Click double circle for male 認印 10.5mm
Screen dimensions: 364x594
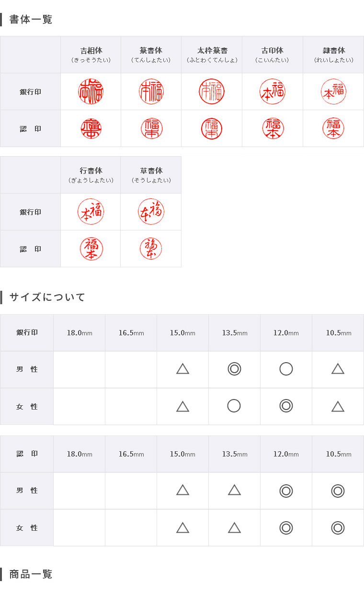coord(338,491)
